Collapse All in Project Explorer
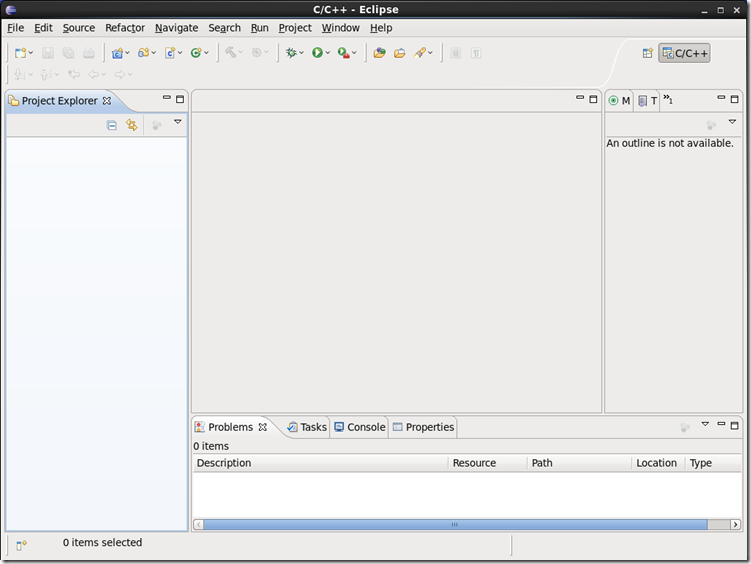This screenshot has height=564, width=751. click(112, 125)
